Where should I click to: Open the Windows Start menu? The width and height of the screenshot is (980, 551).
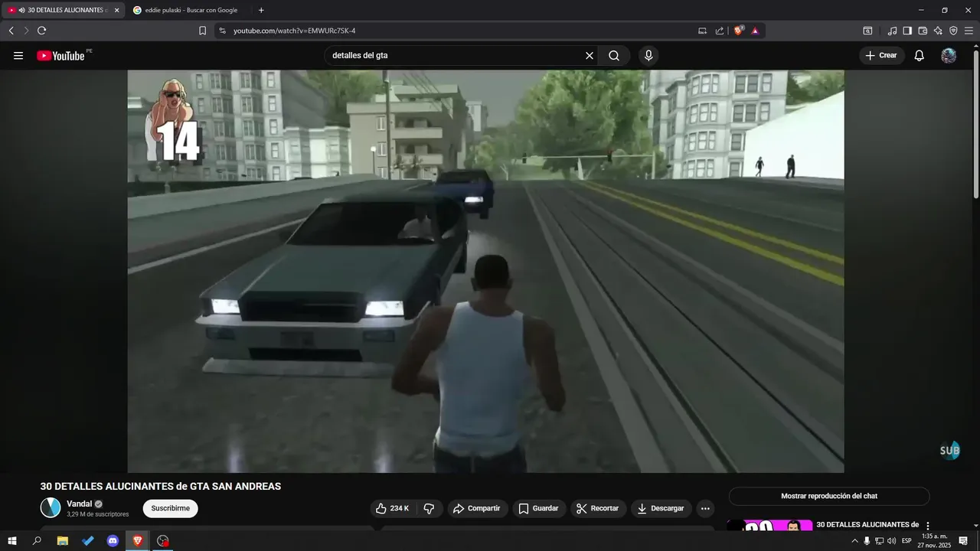point(12,541)
